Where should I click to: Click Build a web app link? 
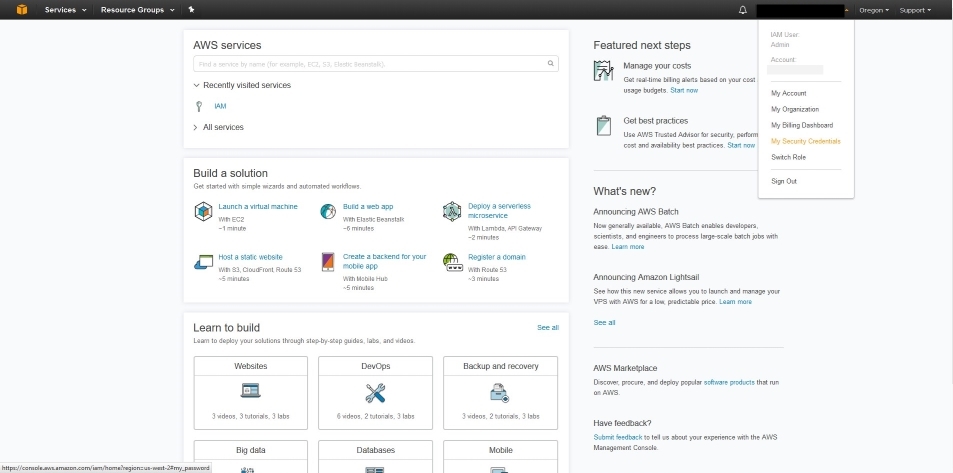368,207
